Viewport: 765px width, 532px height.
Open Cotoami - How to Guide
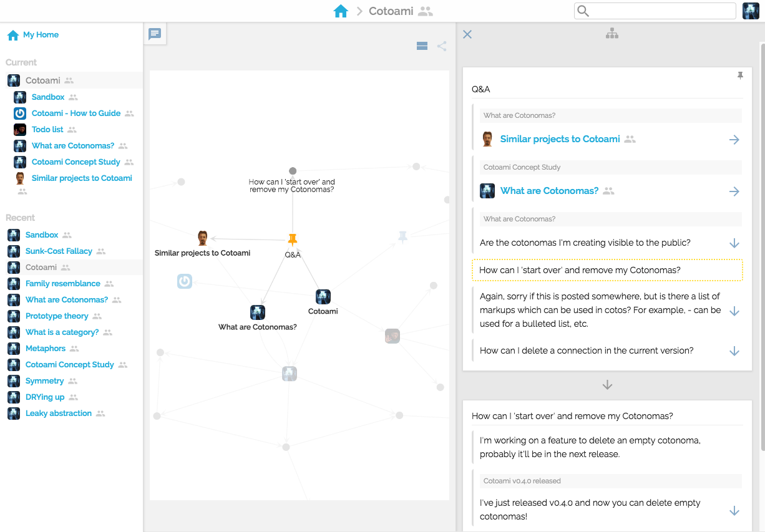point(76,113)
